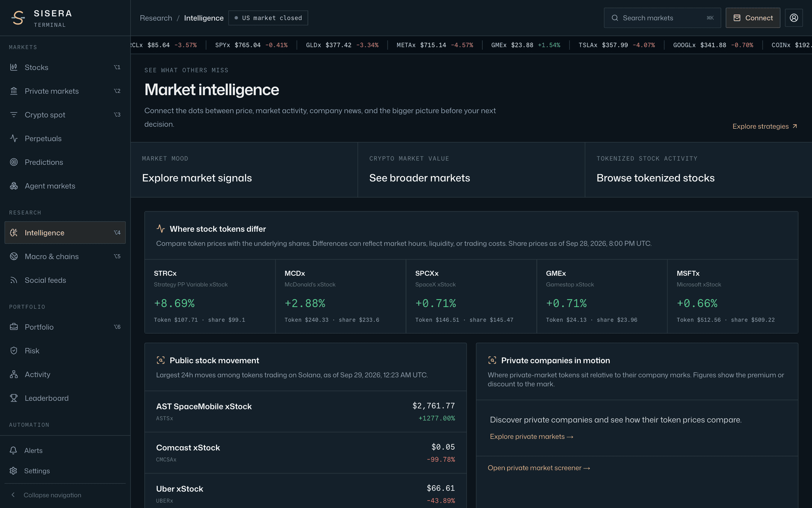The width and height of the screenshot is (812, 508).
Task: Click the Private markets bank icon
Action: [x=14, y=91]
